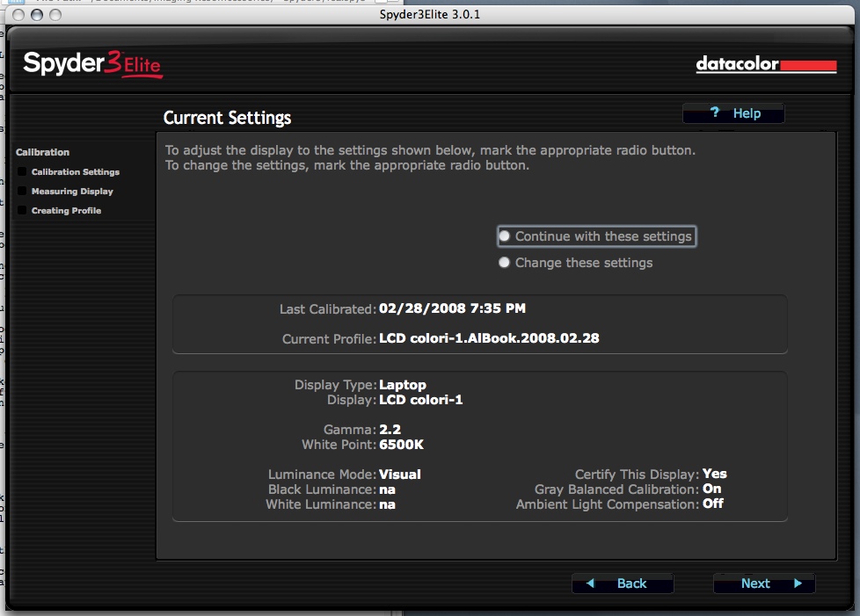Click the Ambient Light Compensation Off value

point(712,504)
